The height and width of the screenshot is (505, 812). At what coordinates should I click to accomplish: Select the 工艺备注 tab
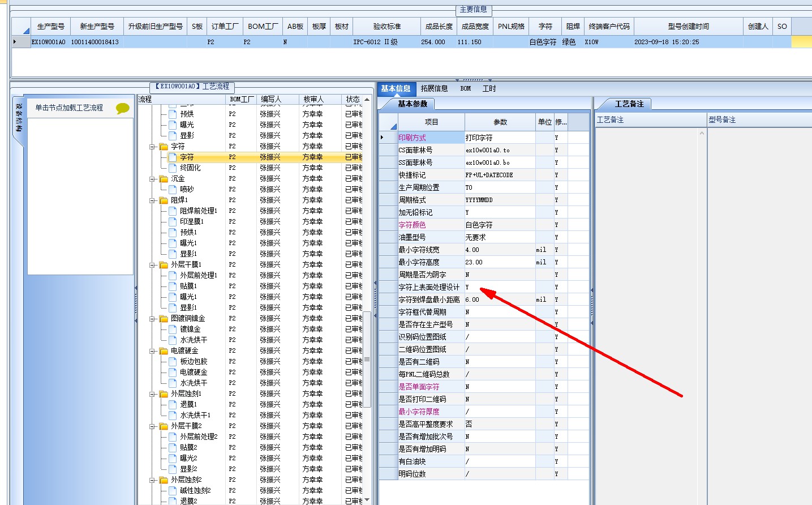pos(629,104)
